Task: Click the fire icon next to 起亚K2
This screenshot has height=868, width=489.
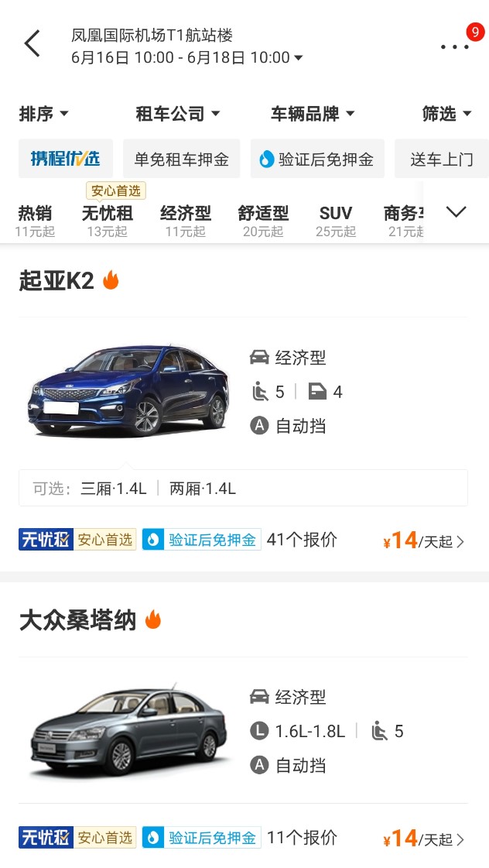Action: pos(111,280)
